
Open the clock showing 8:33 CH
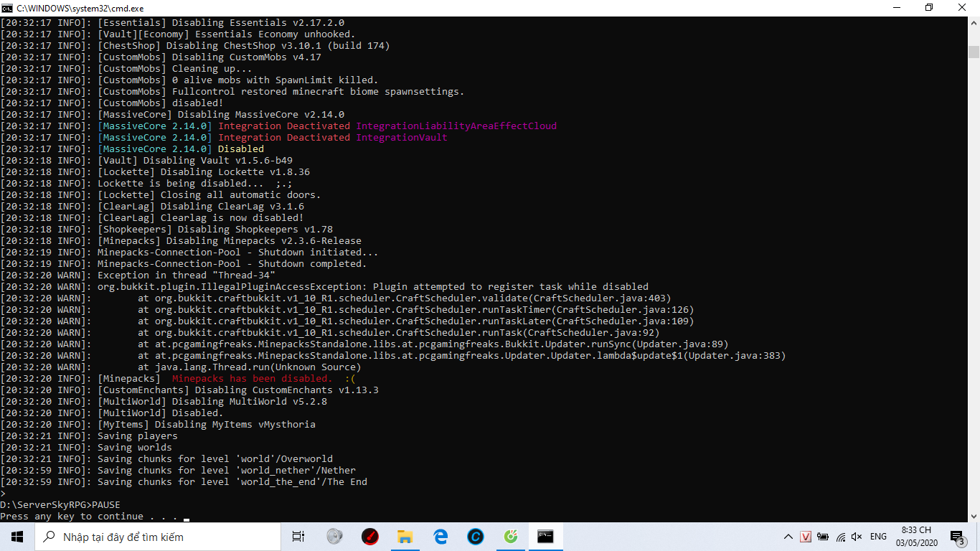click(916, 537)
